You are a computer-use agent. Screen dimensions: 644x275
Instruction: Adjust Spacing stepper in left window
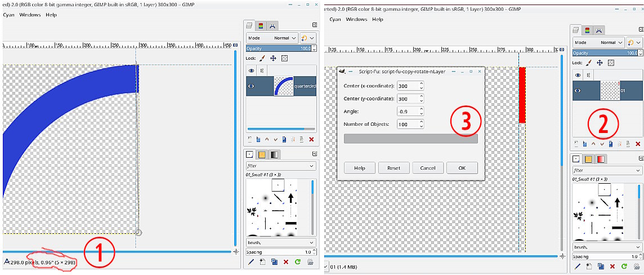click(314, 252)
